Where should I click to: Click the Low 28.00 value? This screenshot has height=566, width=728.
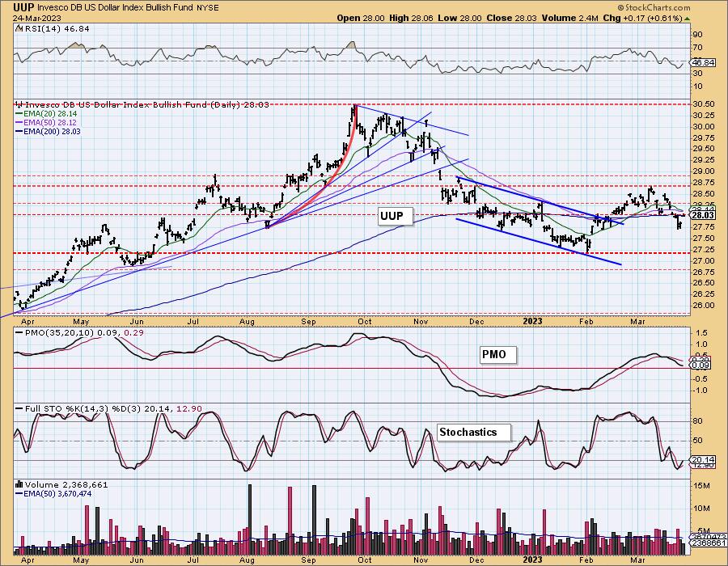click(459, 18)
